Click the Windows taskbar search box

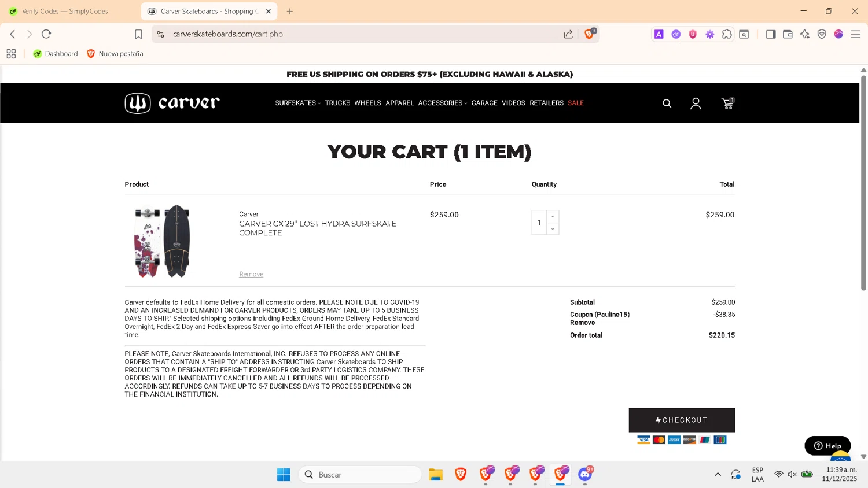click(x=360, y=475)
